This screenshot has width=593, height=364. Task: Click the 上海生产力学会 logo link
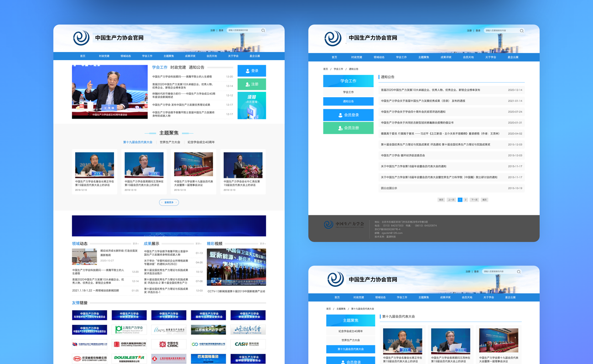[x=129, y=329]
